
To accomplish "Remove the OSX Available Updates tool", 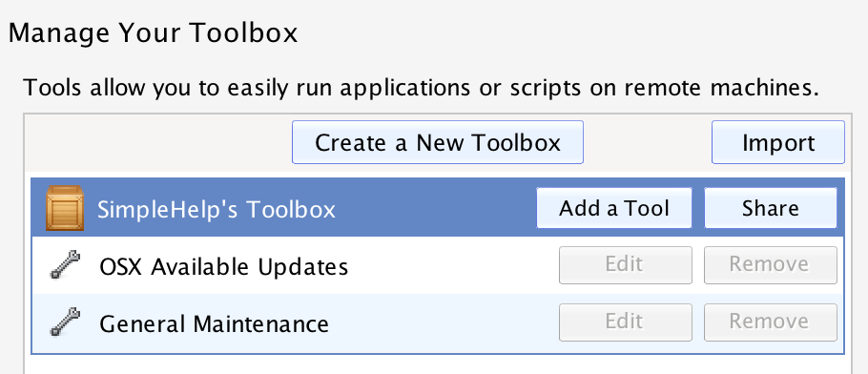I will (770, 265).
